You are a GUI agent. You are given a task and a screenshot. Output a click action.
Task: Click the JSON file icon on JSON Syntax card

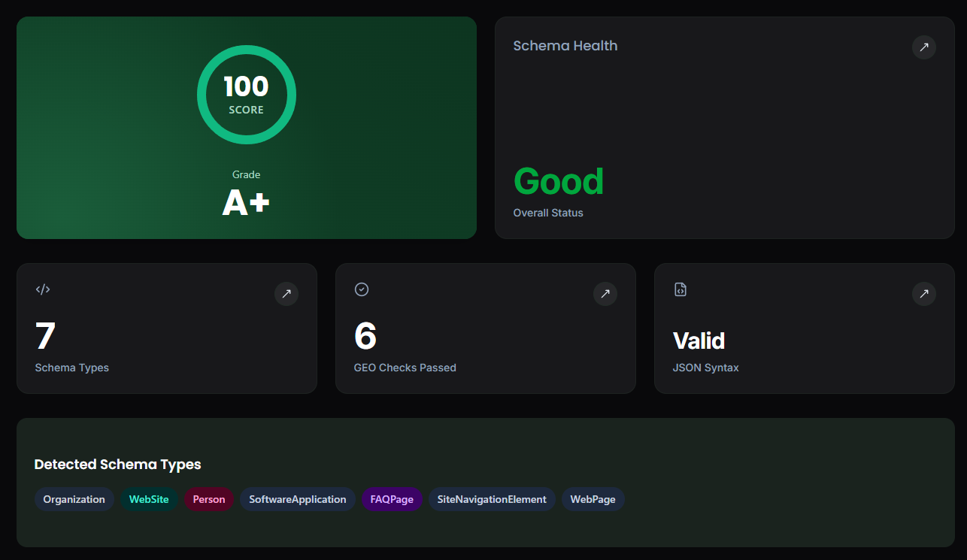click(x=681, y=289)
